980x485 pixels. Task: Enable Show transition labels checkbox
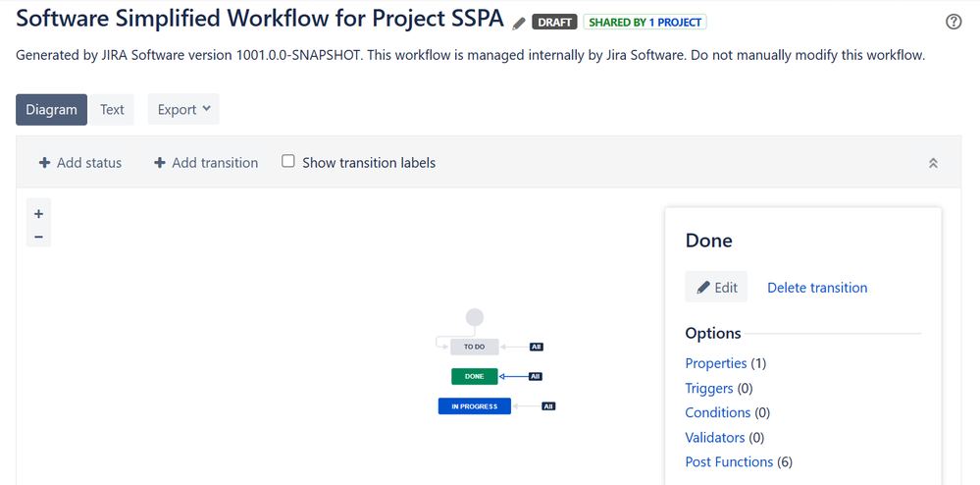pyautogui.click(x=287, y=161)
